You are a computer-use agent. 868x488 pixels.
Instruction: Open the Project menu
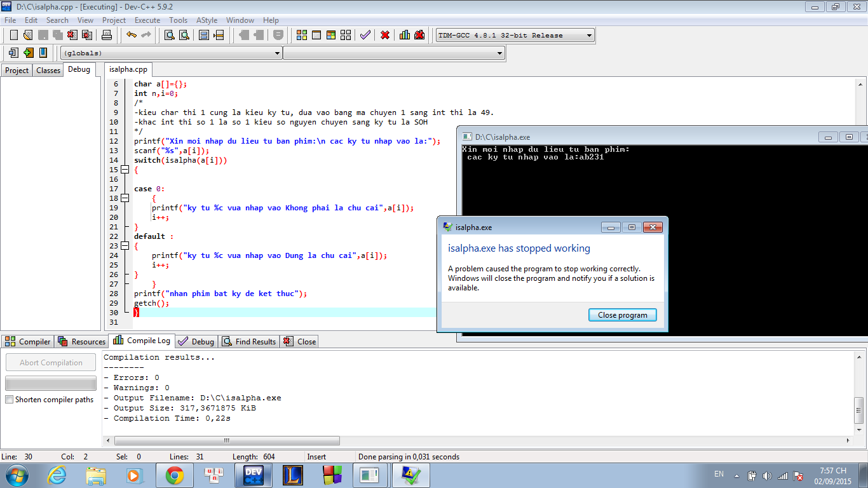[x=114, y=20]
